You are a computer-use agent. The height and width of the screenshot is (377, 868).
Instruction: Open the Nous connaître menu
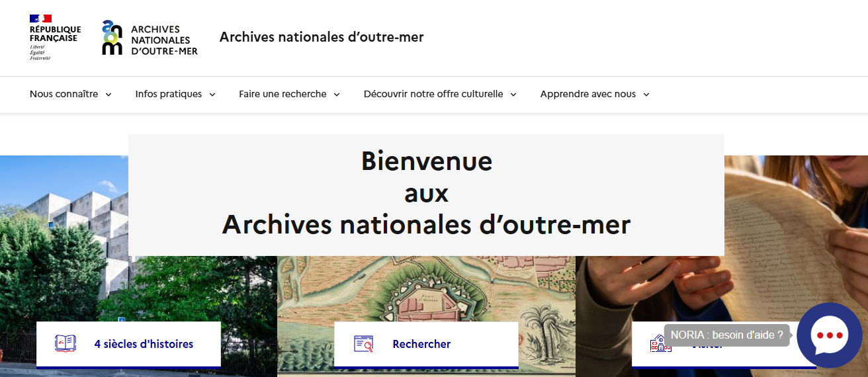coord(71,95)
